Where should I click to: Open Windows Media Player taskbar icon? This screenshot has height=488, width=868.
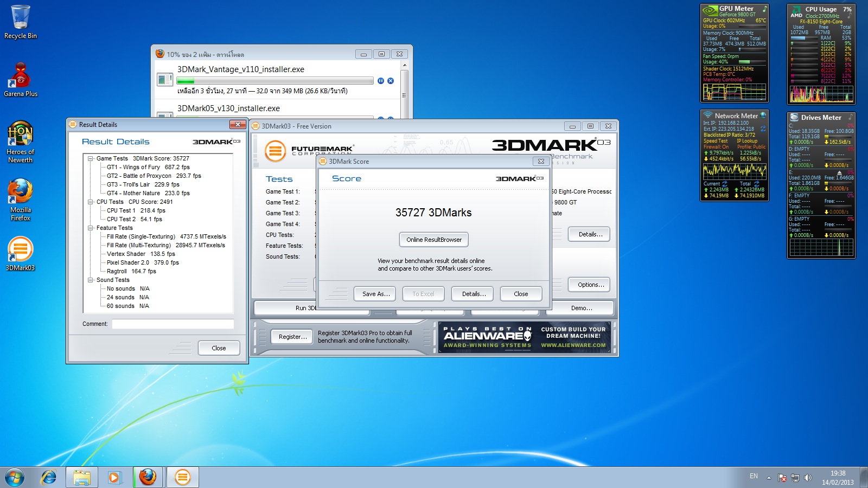[114, 477]
